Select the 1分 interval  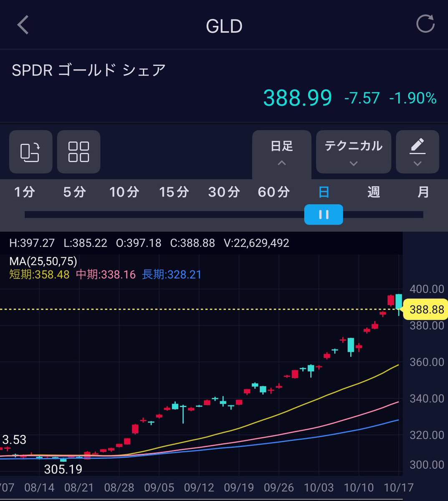click(x=24, y=192)
